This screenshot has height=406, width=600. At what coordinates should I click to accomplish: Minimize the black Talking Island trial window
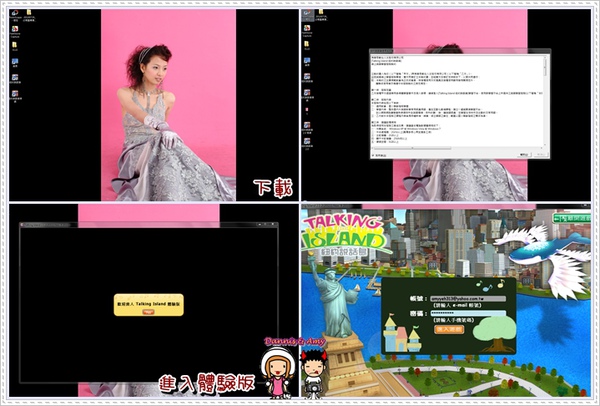pyautogui.click(x=260, y=224)
